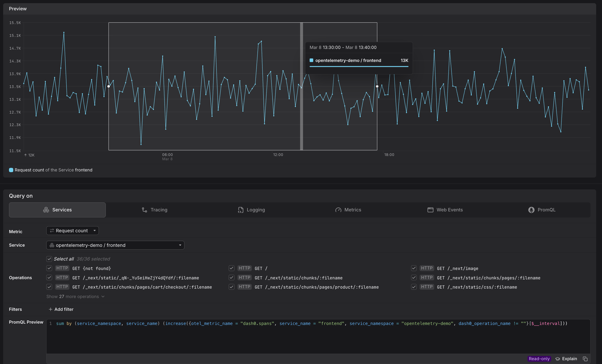Select the Metrics gauge icon
Viewport: 602px width, 364px height.
[x=338, y=210]
